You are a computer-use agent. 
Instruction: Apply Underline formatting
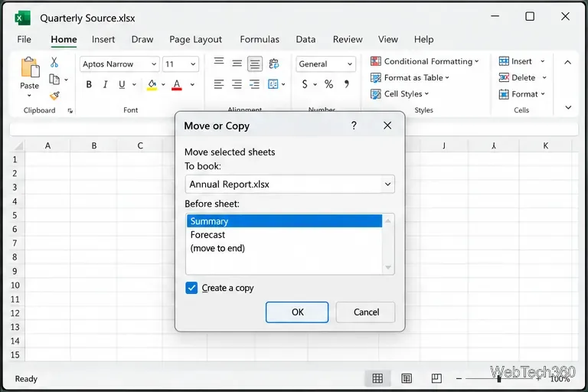tap(122, 84)
